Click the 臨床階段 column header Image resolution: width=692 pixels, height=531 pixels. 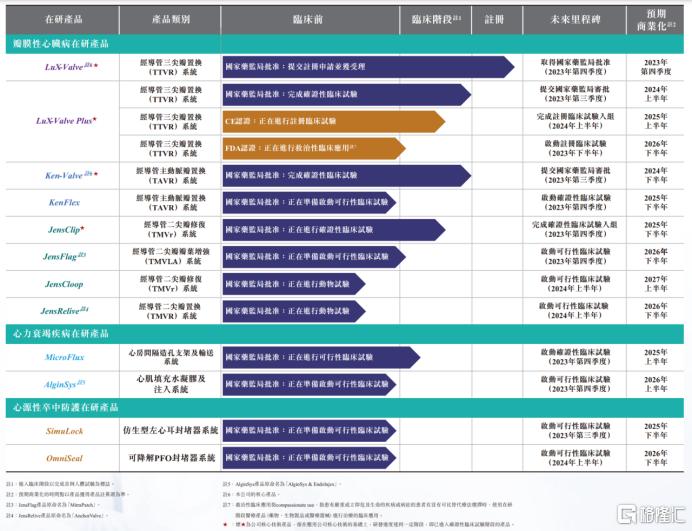coord(436,19)
